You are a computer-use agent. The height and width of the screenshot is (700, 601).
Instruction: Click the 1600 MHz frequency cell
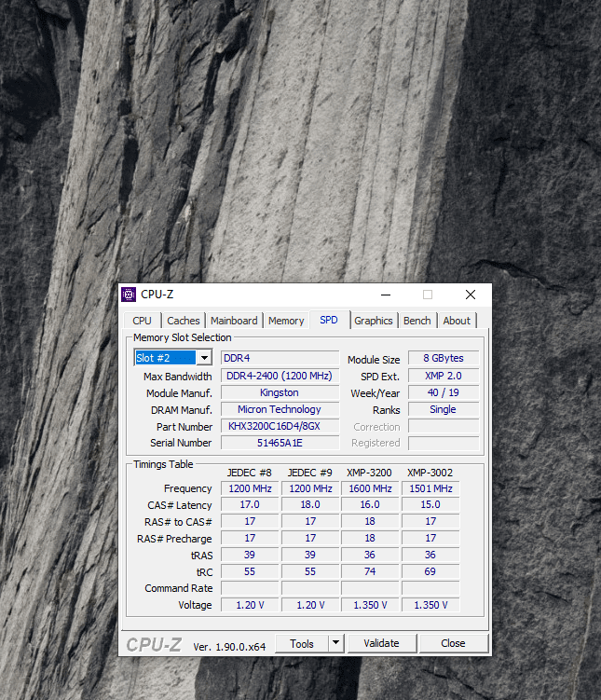[370, 488]
